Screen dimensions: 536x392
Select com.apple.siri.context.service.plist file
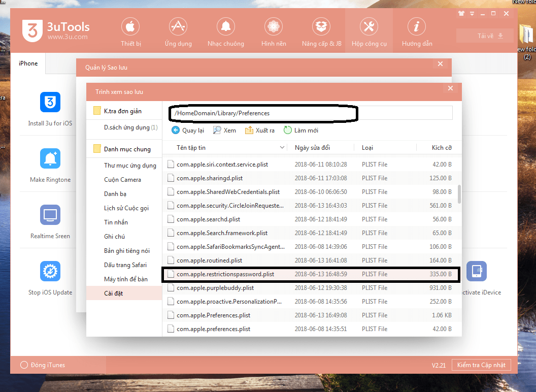click(x=310, y=165)
